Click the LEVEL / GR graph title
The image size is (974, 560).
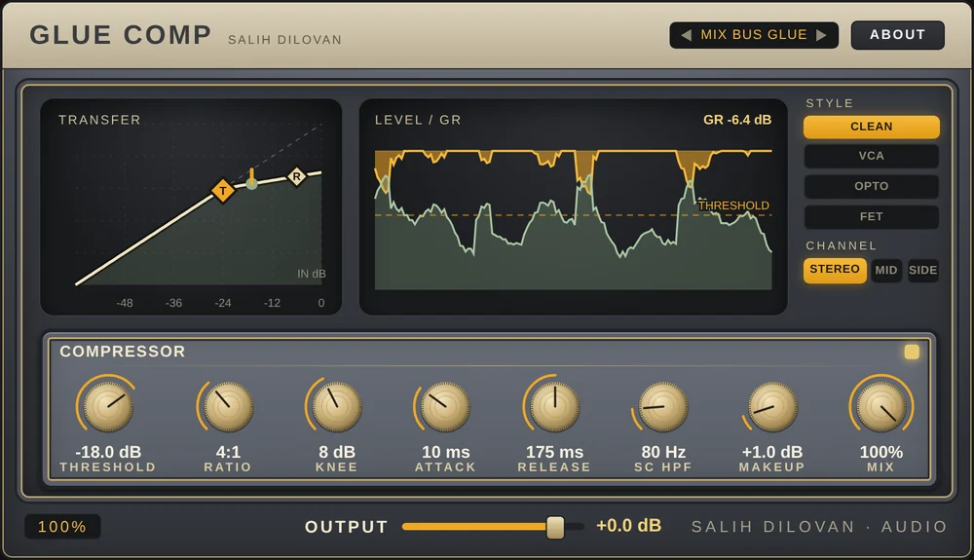pyautogui.click(x=418, y=120)
